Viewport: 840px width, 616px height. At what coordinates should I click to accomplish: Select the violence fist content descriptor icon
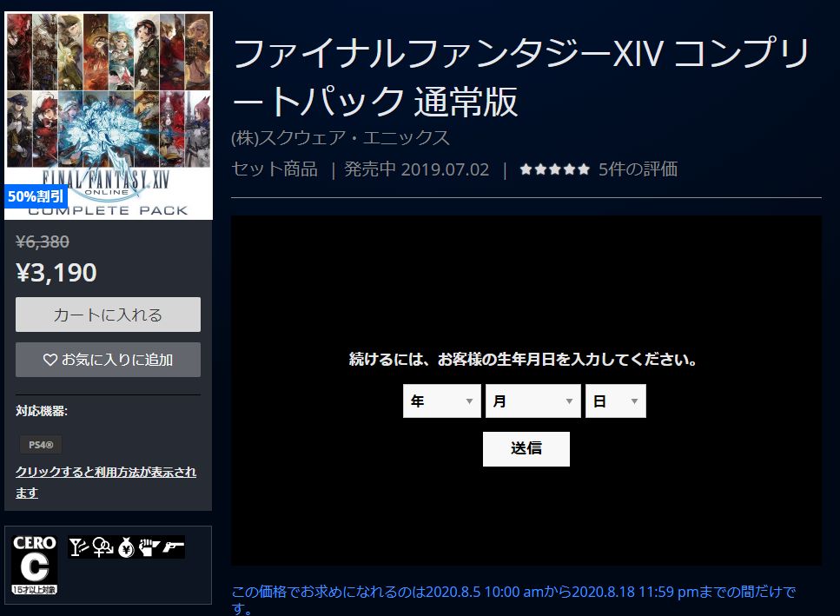tap(148, 547)
